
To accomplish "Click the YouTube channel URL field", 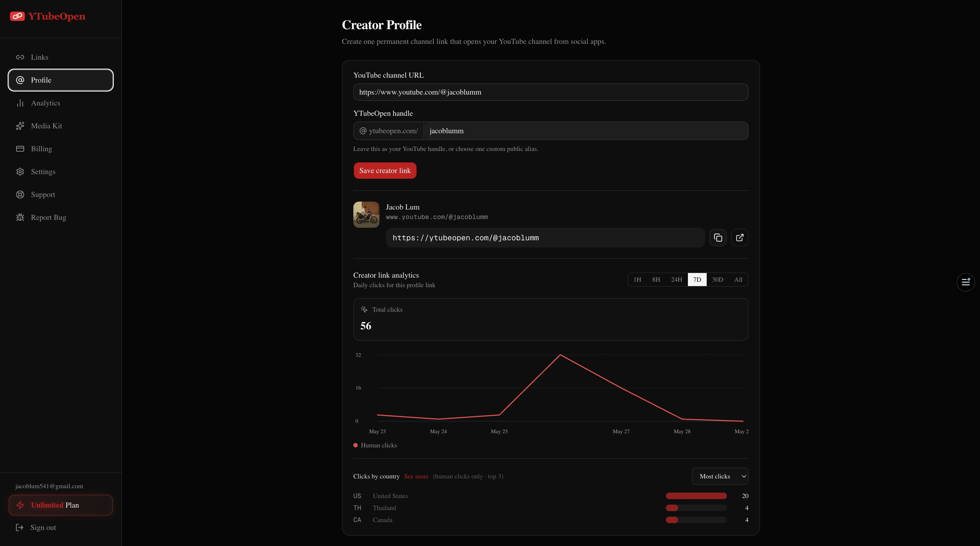I will point(550,92).
